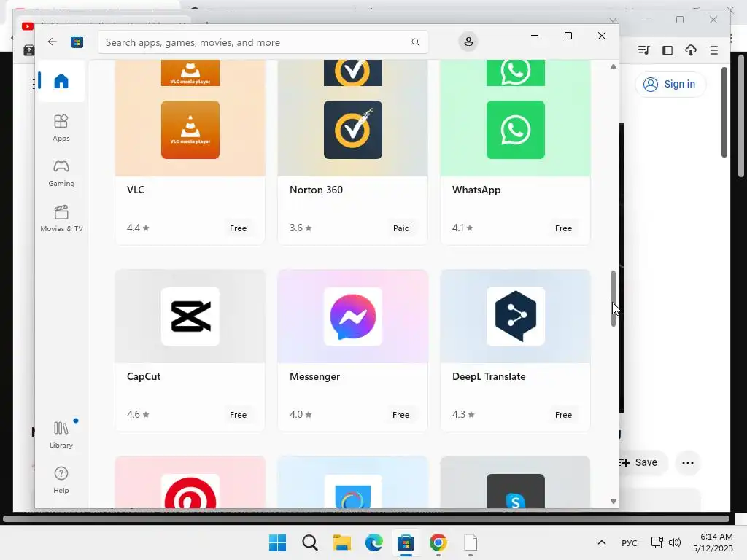Open Help in Store sidebar
The image size is (747, 560).
click(61, 480)
